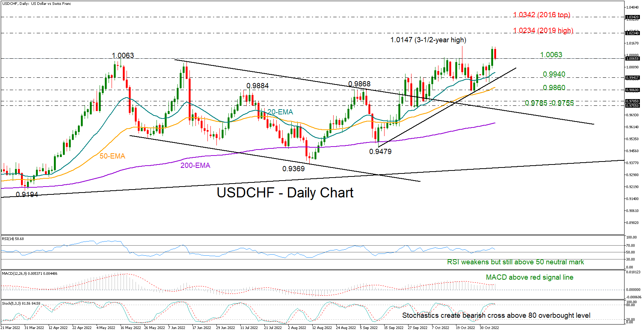Click the RSI(14) indicator label
The image size is (644, 332).
click(x=13, y=239)
